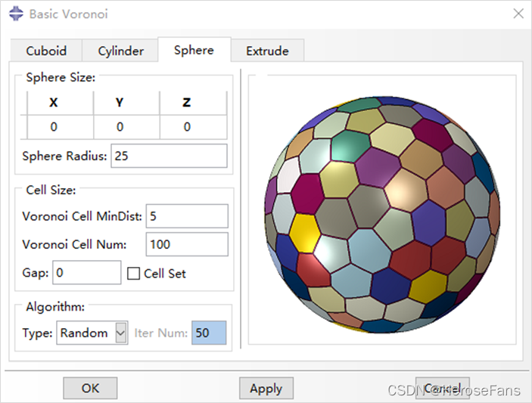Switch to the Cuboid tab
The image size is (532, 403).
coord(46,51)
